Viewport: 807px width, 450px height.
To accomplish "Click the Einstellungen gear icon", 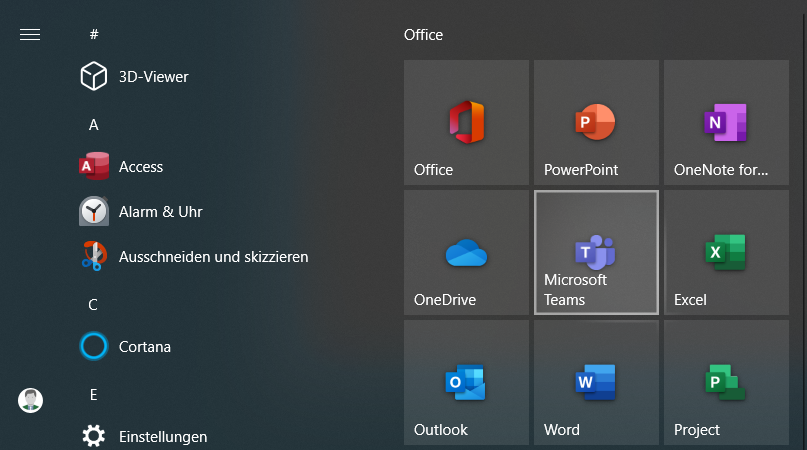I will coord(94,436).
